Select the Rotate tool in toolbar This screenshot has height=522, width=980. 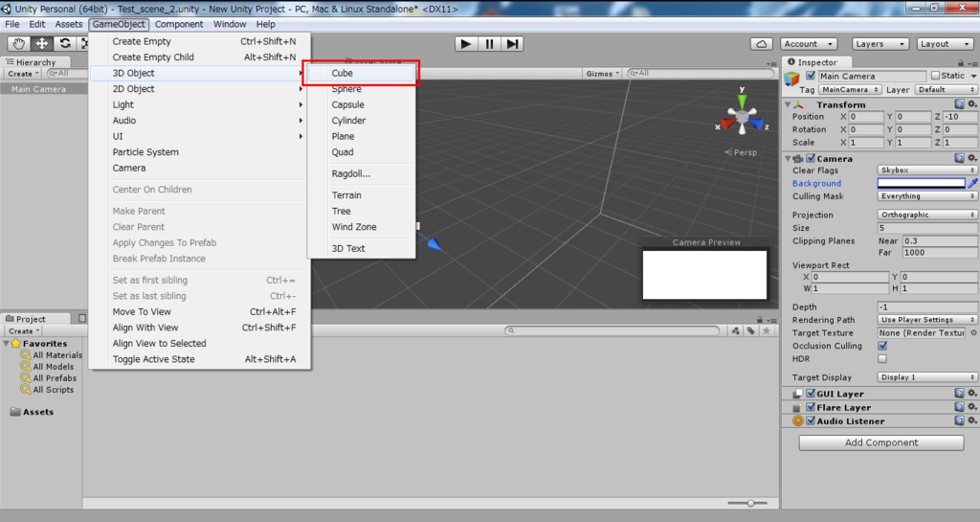click(64, 43)
